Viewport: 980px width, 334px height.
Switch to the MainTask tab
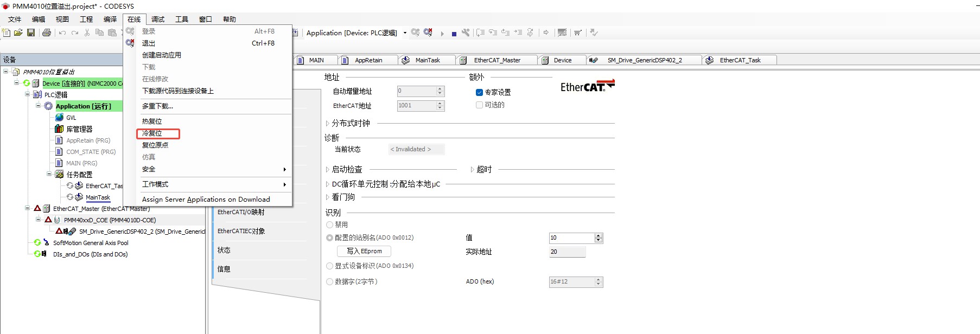(x=428, y=60)
